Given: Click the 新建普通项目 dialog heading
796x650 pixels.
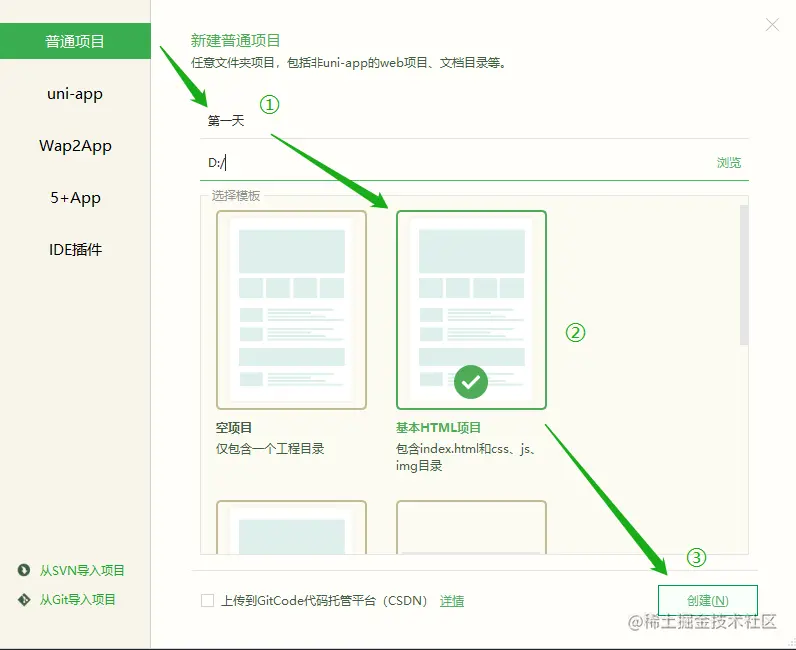Looking at the screenshot, I should point(236,41).
